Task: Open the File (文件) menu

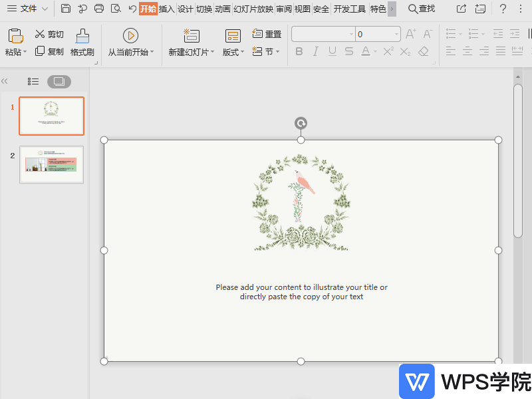Action: [x=28, y=9]
